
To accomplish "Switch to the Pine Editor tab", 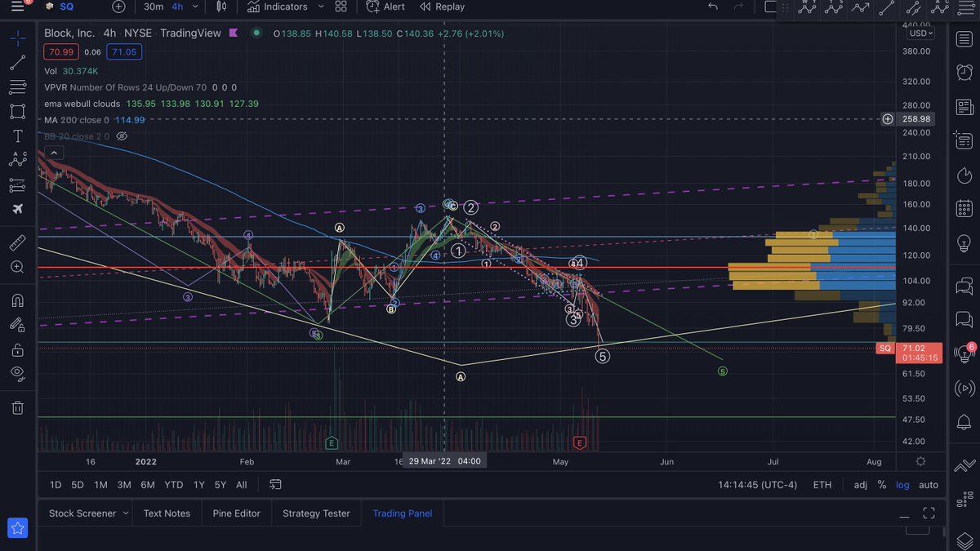I will tap(237, 513).
